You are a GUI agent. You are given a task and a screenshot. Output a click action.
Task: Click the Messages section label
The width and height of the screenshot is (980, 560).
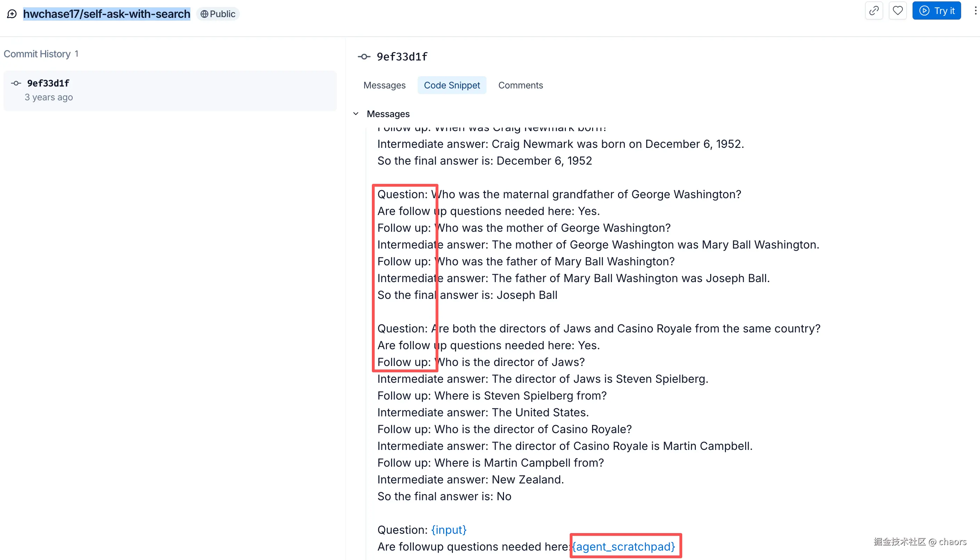(x=388, y=114)
